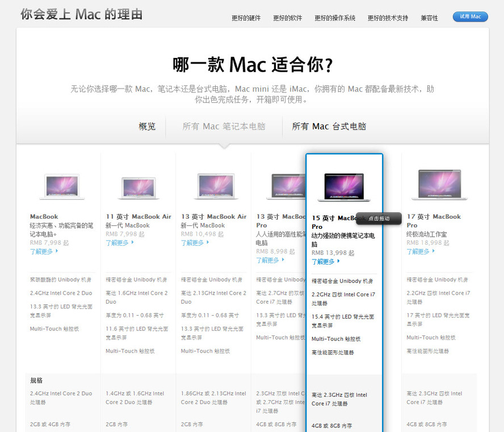Select the 11 英寸 MacBook Air image
The height and width of the screenshot is (432, 504).
point(138,188)
